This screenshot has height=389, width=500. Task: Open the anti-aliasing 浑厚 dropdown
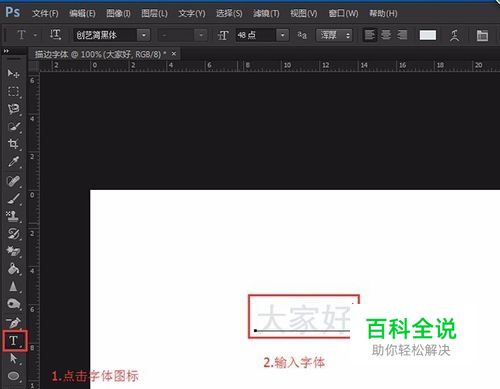coord(334,35)
